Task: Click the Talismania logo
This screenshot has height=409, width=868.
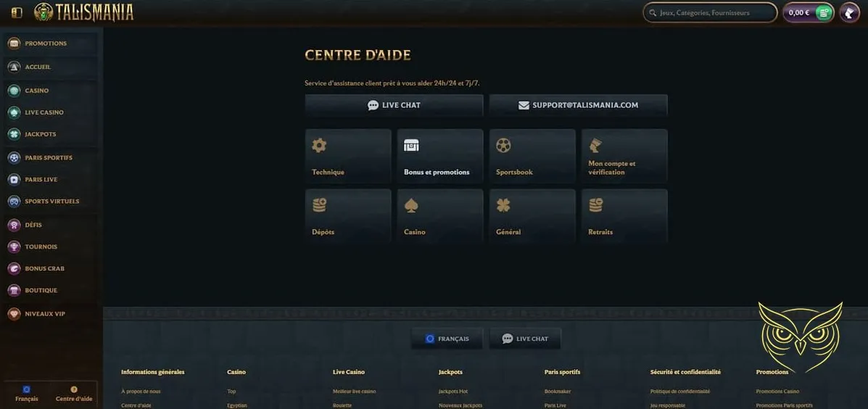Action: [x=83, y=12]
